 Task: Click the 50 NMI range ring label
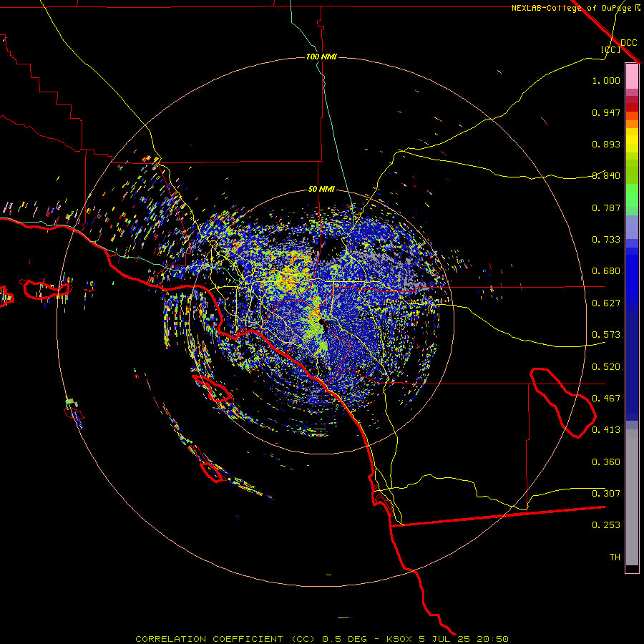point(321,189)
